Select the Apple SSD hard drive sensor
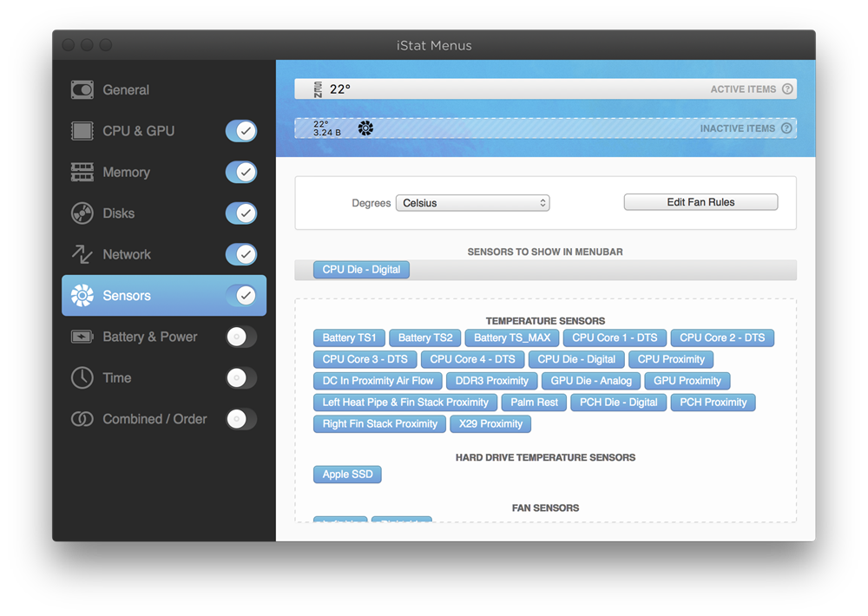 click(348, 475)
